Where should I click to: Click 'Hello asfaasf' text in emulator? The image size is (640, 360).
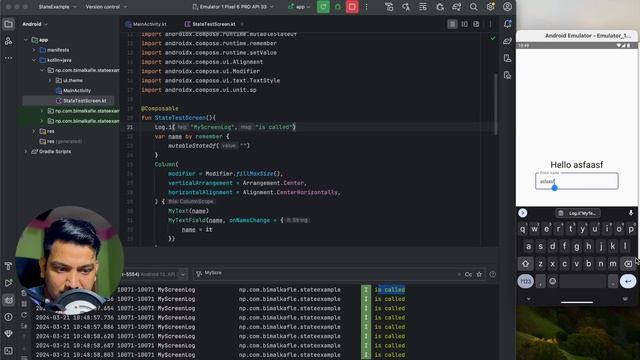(576, 165)
